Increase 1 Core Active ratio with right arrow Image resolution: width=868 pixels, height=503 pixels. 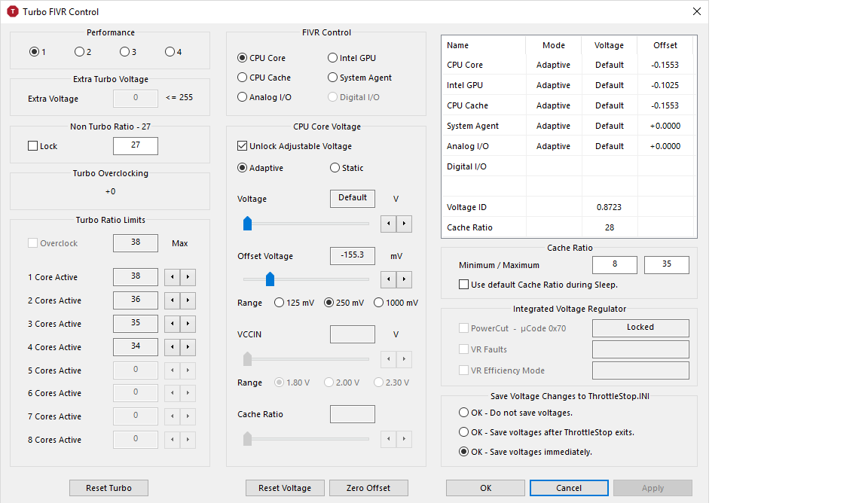[188, 276]
